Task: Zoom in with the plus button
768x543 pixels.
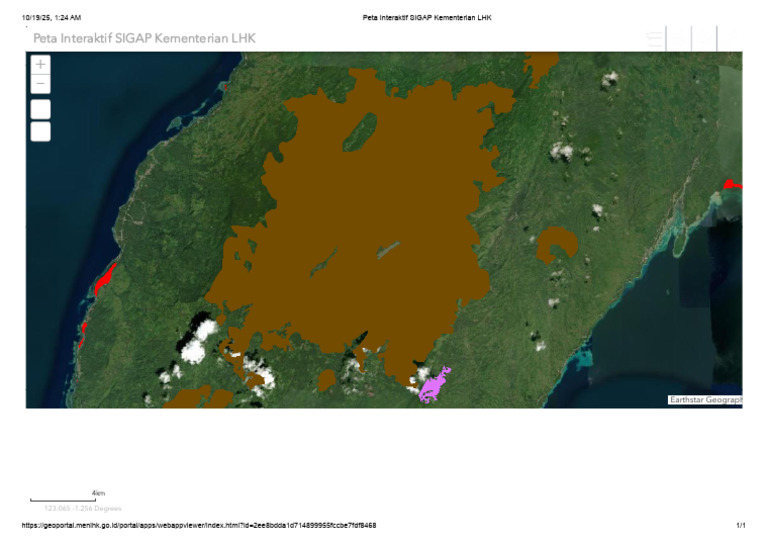Action: coord(41,65)
